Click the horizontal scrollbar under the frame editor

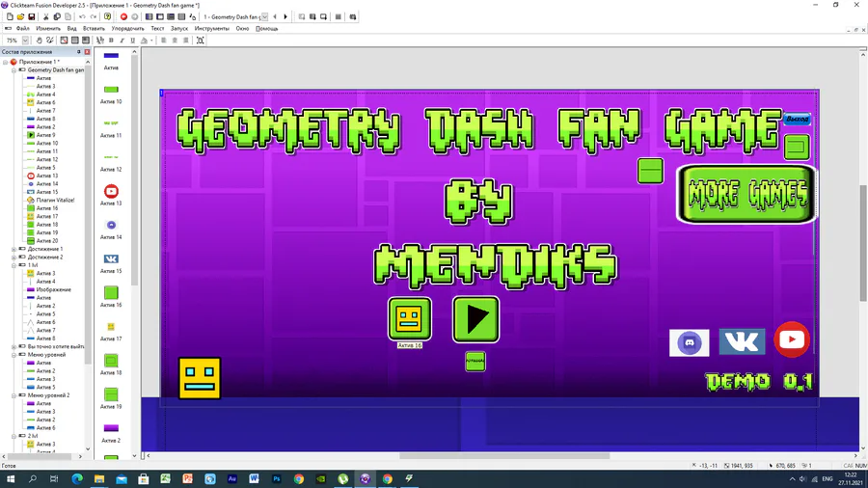(504, 456)
